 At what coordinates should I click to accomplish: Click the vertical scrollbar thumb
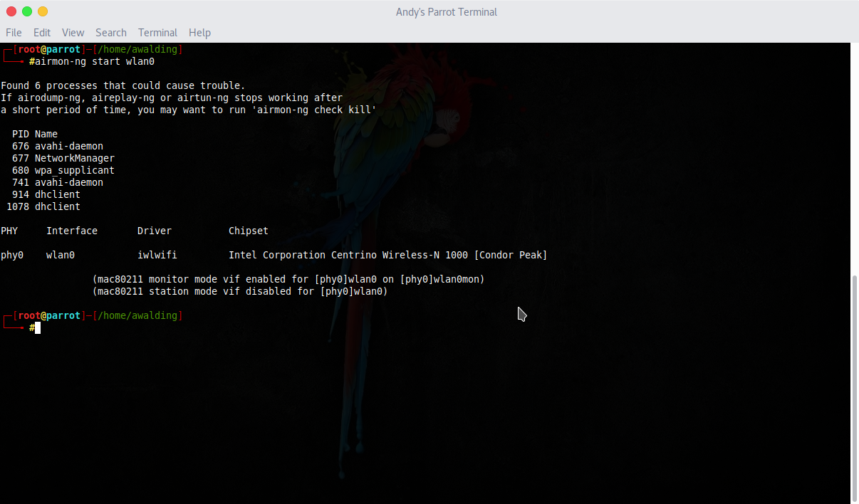coord(855,388)
